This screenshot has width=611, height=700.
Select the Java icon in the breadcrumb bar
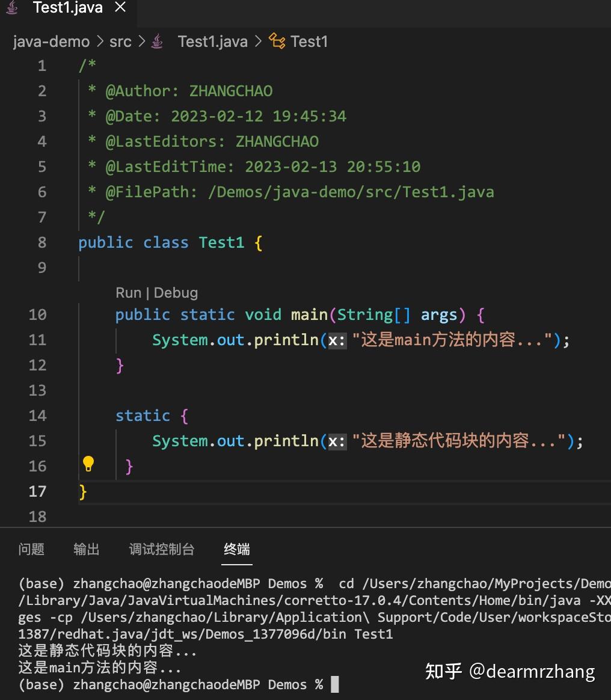[x=156, y=41]
